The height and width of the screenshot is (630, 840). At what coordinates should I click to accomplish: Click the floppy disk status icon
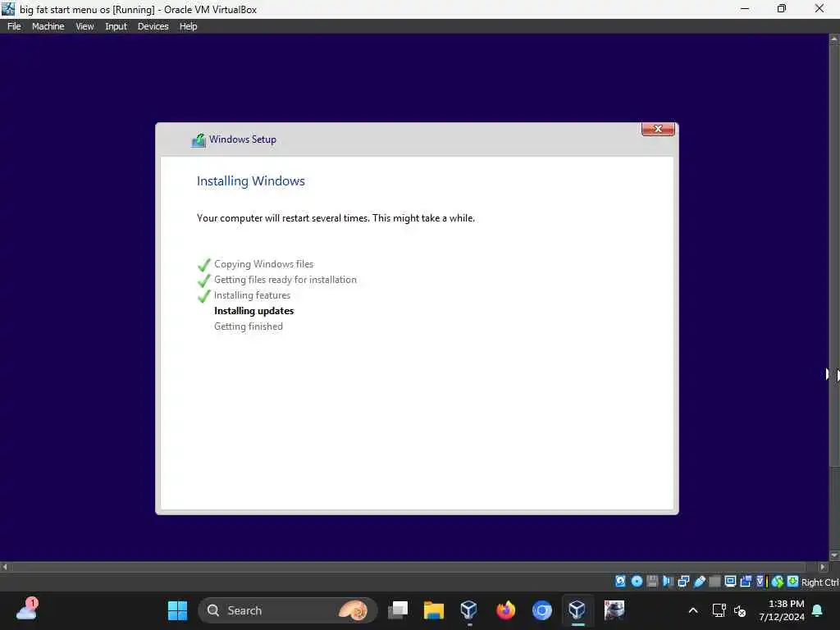pyautogui.click(x=652, y=582)
